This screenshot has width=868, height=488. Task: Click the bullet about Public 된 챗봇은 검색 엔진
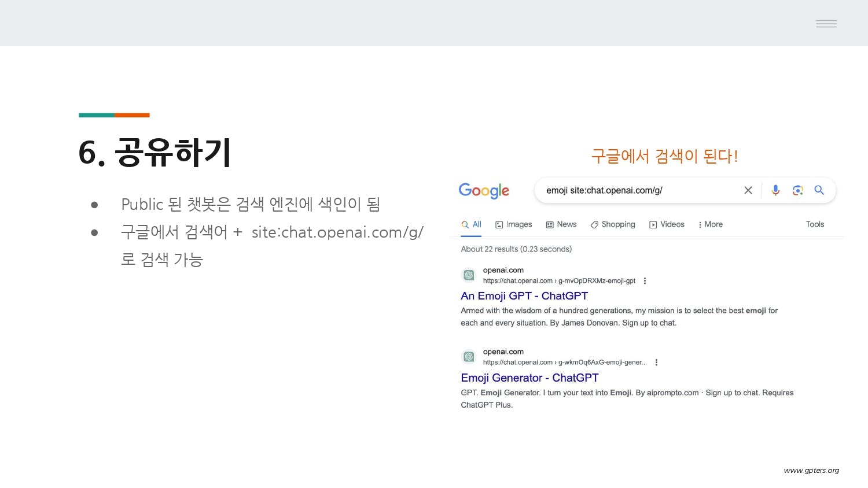pyautogui.click(x=251, y=204)
